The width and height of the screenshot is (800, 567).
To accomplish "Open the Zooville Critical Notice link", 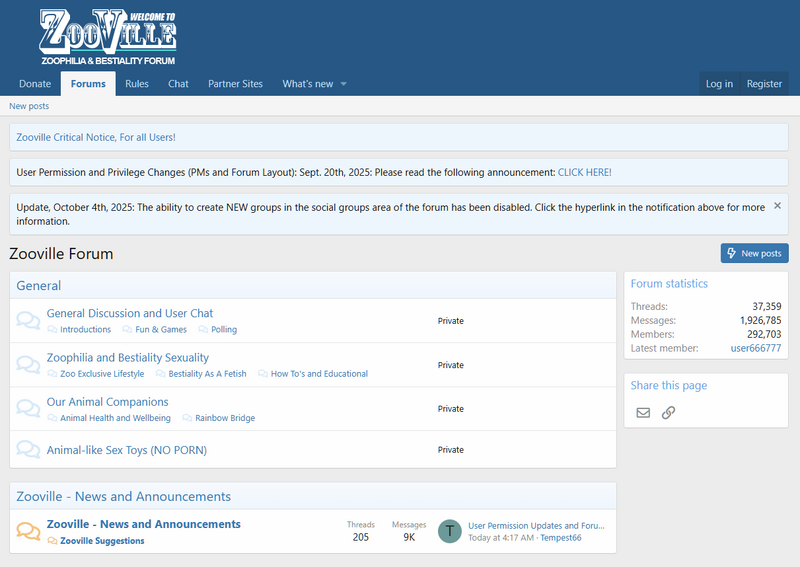I will click(96, 137).
